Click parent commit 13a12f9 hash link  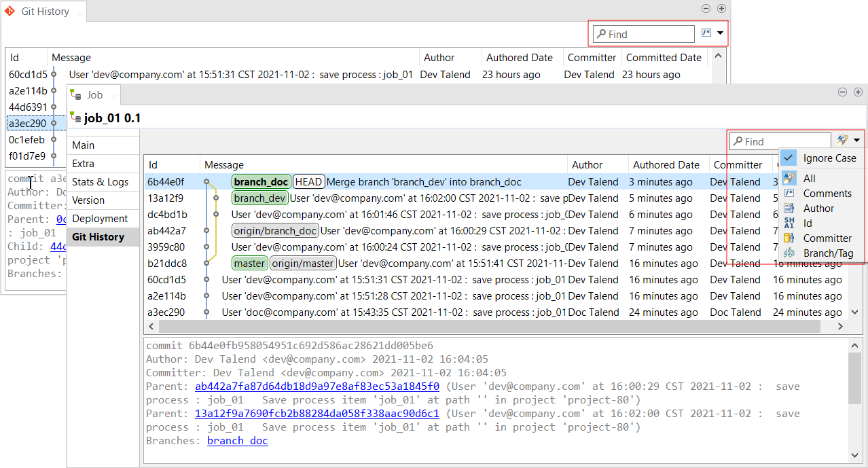[317, 414]
